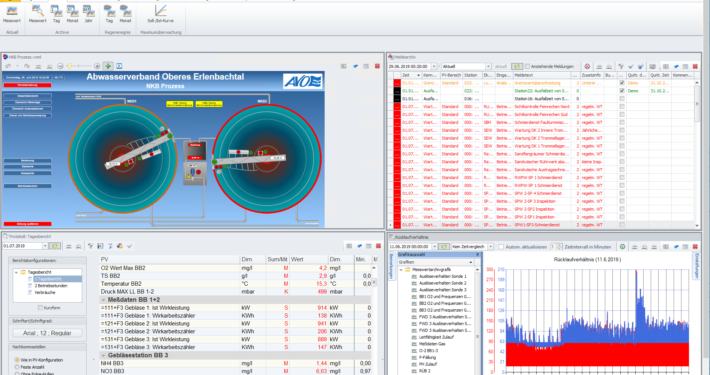This screenshot has width=710, height=375.
Task: Select 2 Betriebsstunden tree item
Action: pos(51,286)
